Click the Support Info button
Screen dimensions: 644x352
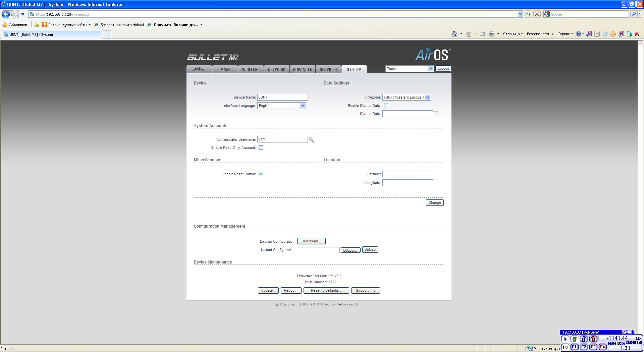click(x=366, y=291)
